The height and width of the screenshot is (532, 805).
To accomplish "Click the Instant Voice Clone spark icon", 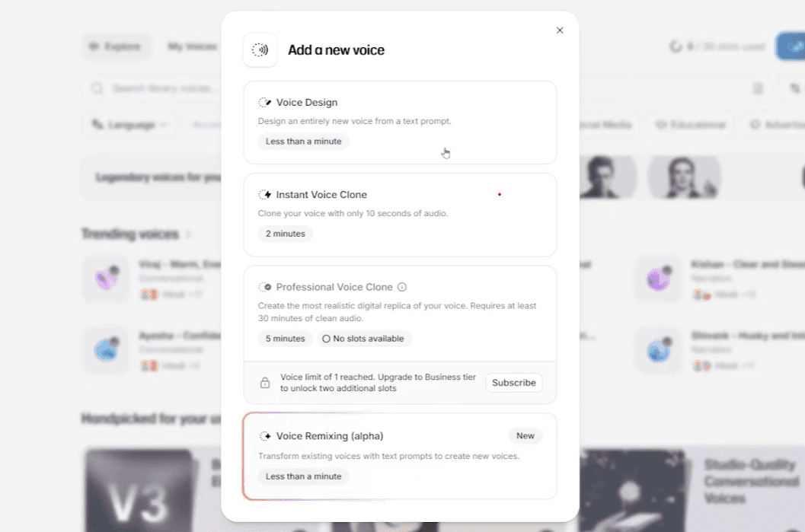I will (267, 194).
